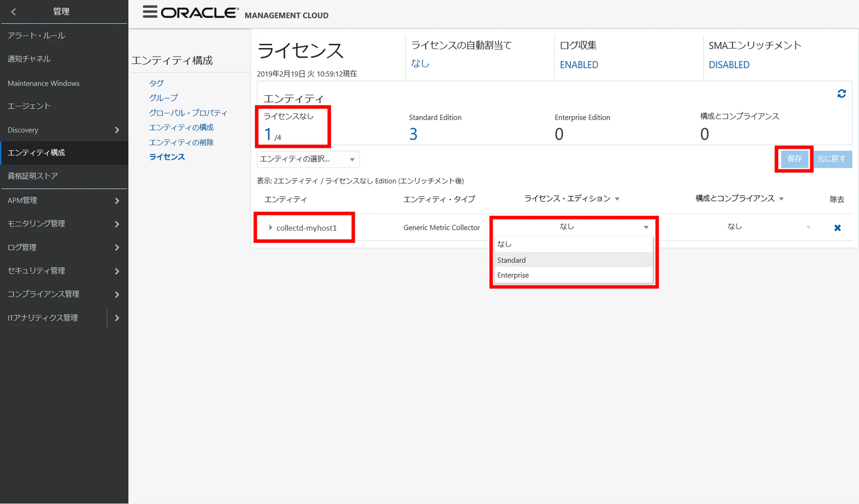The width and height of the screenshot is (859, 504).
Task: Open the エンティティの構成 link
Action: [181, 127]
